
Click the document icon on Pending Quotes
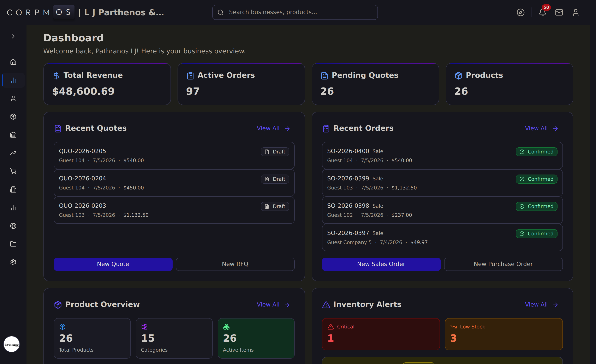click(x=324, y=76)
